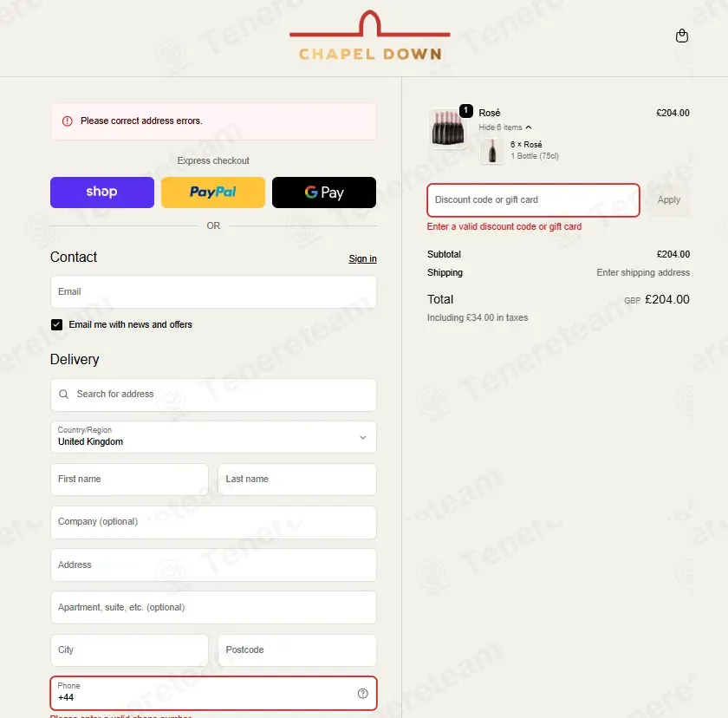This screenshot has height=718, width=728.
Task: Click the 'Including £34.00 in taxes' text
Action: click(478, 317)
